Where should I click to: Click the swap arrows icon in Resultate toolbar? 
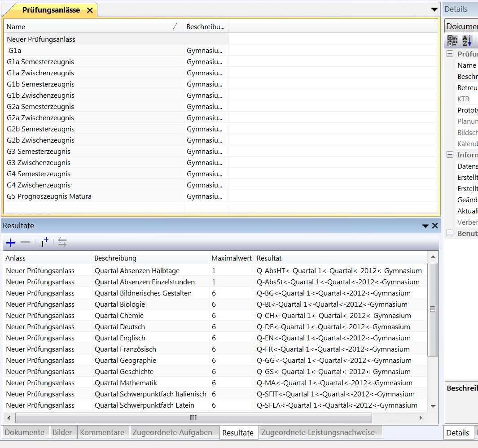62,243
